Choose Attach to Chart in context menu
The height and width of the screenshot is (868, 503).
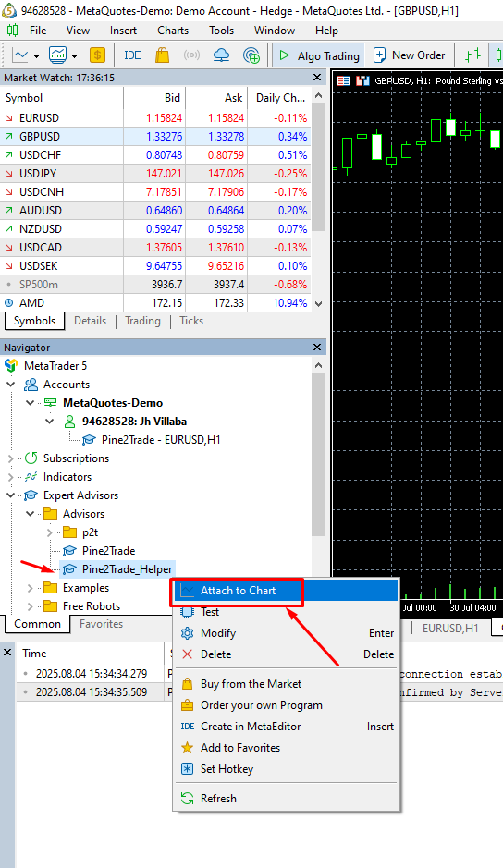[287, 591]
